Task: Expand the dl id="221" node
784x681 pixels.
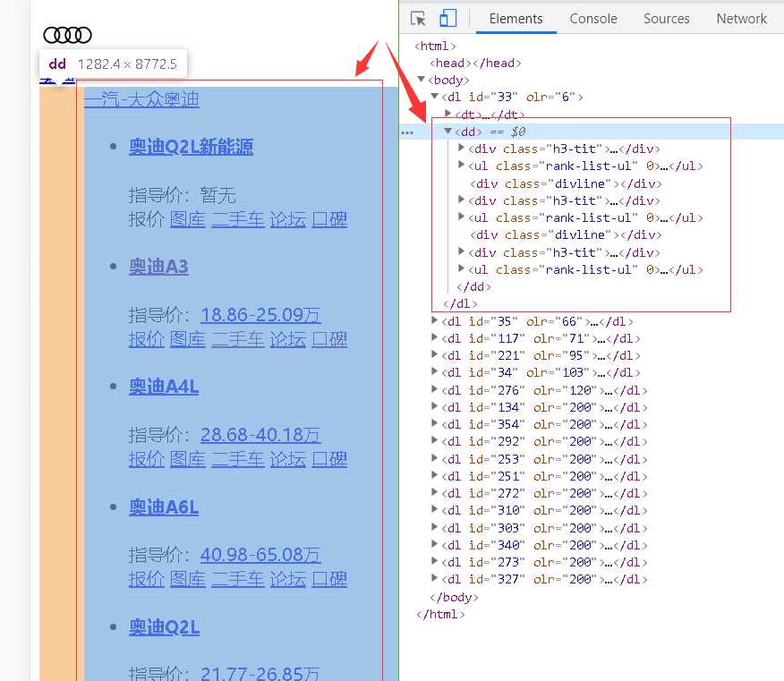Action: click(x=434, y=355)
